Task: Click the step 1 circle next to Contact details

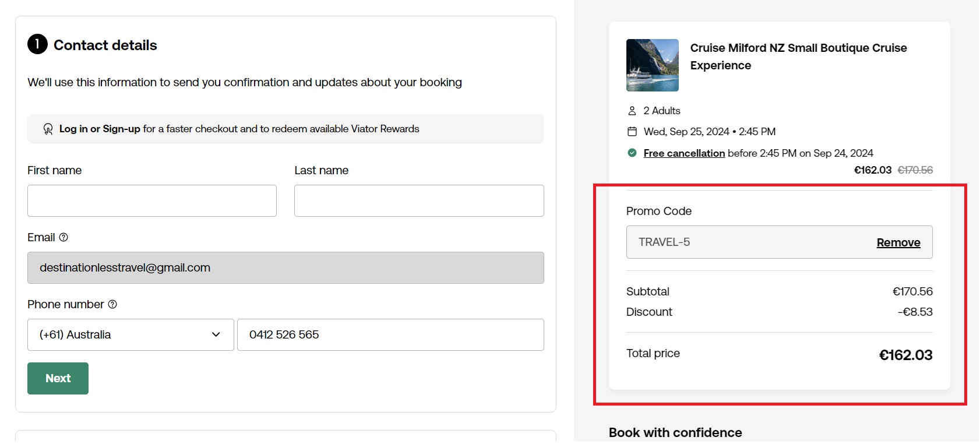Action: (x=37, y=44)
